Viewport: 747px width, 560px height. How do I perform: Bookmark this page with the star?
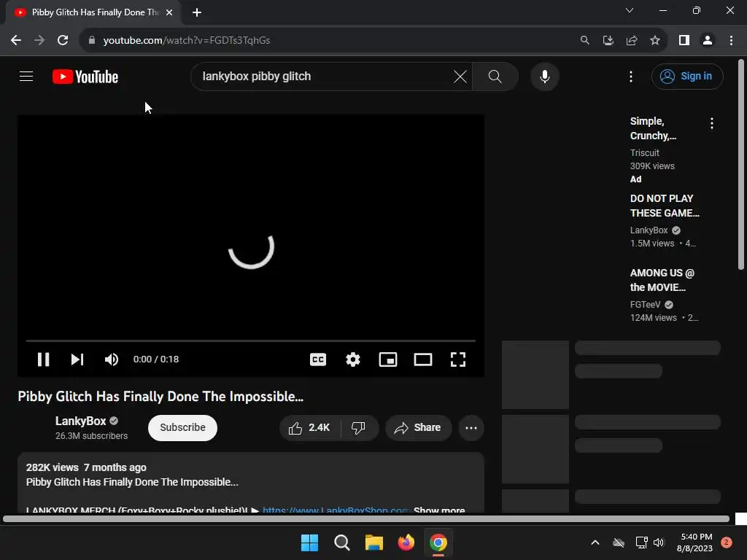(x=655, y=40)
